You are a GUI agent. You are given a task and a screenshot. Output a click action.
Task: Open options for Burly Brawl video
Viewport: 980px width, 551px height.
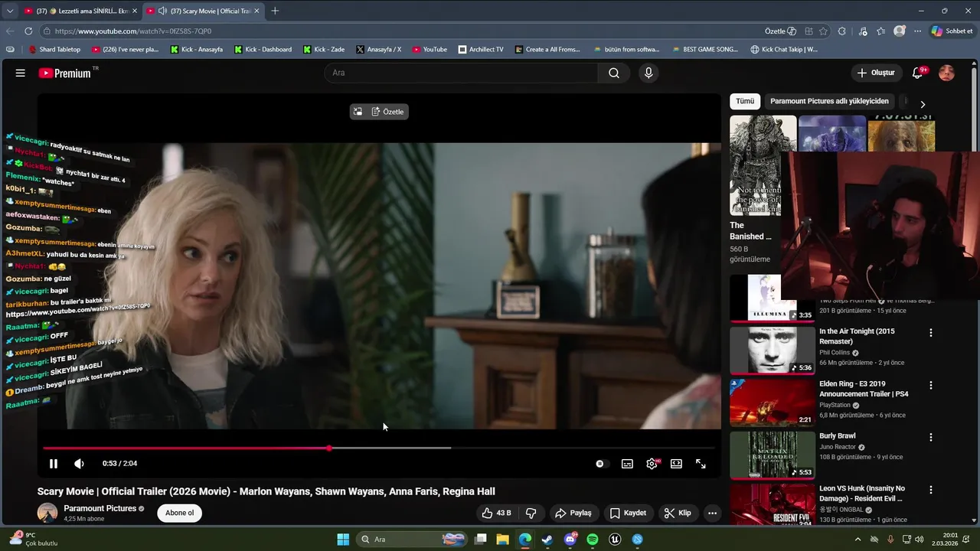click(931, 438)
